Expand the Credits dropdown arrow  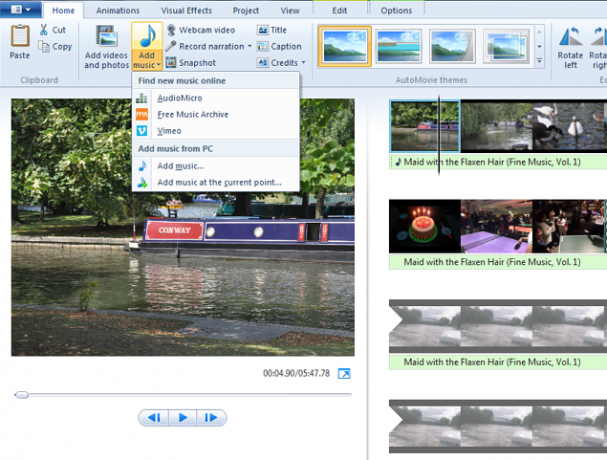point(304,62)
